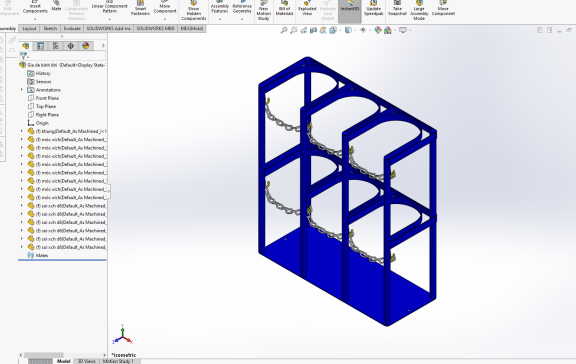Viewport: 576px width, 364px height.
Task: Click the Display Style icon
Action: point(348,30)
